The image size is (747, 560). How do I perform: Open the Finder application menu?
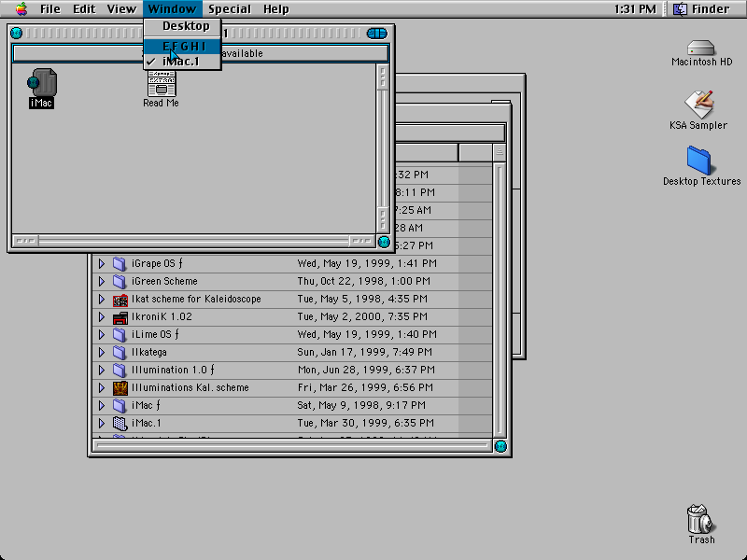click(702, 9)
